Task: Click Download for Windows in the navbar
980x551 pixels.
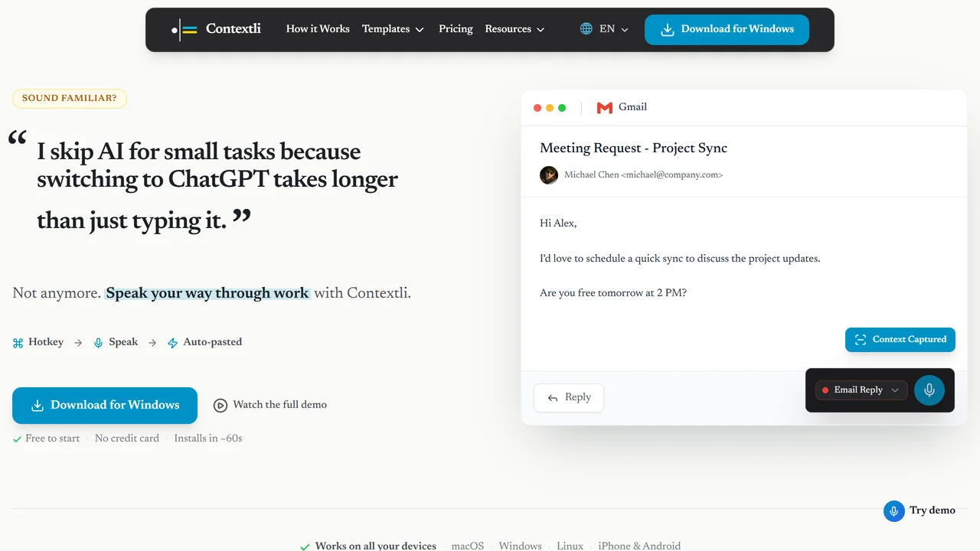Action: pyautogui.click(x=727, y=29)
